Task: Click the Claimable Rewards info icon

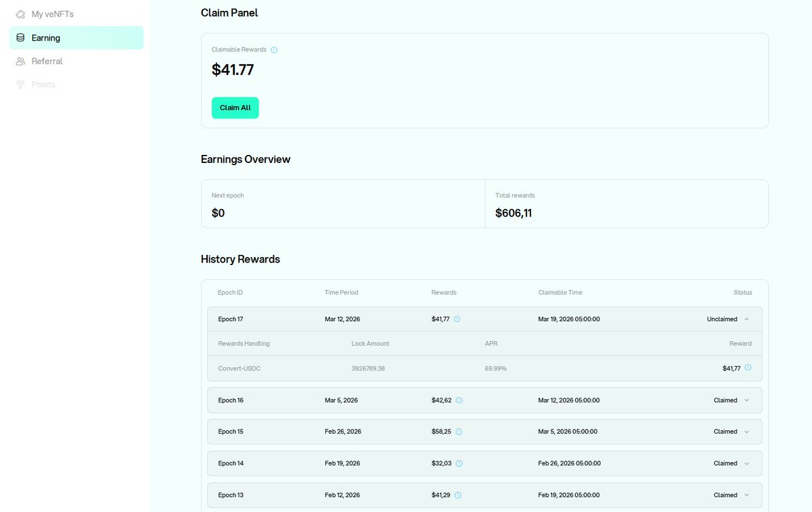Action: 274,50
